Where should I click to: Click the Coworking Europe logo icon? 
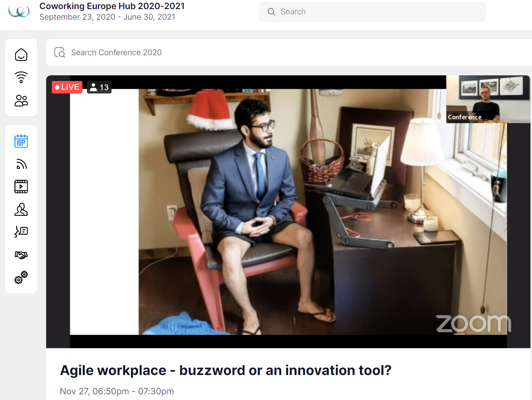click(x=19, y=11)
